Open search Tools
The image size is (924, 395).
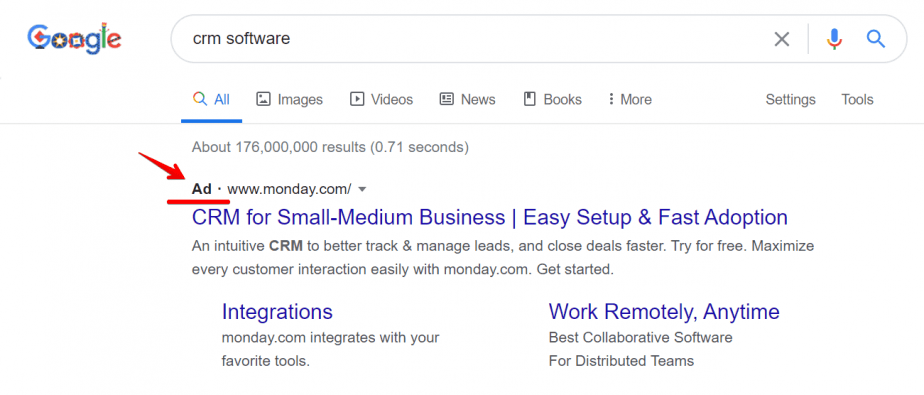[857, 100]
